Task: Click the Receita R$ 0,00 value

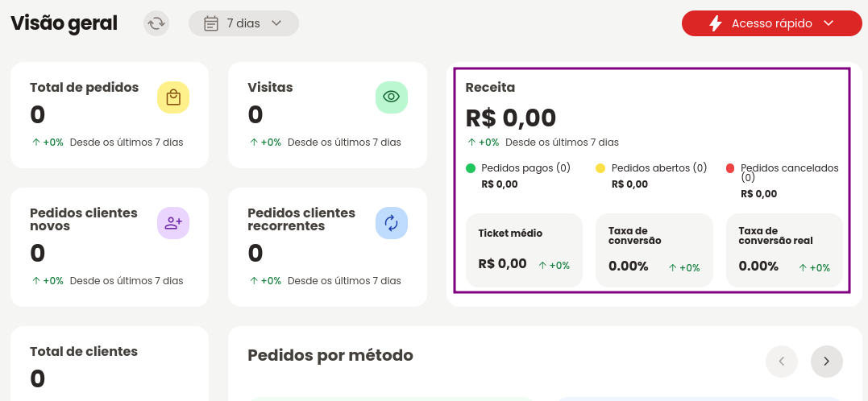Action: (510, 118)
